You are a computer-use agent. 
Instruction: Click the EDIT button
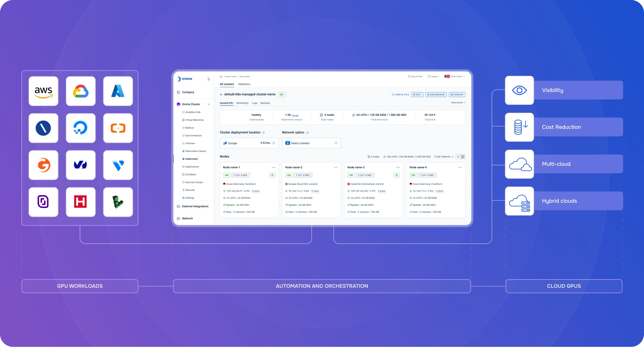(417, 95)
